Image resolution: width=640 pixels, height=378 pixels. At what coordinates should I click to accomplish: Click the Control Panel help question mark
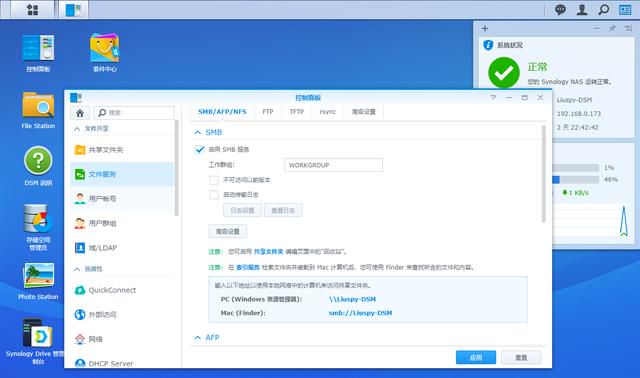493,98
